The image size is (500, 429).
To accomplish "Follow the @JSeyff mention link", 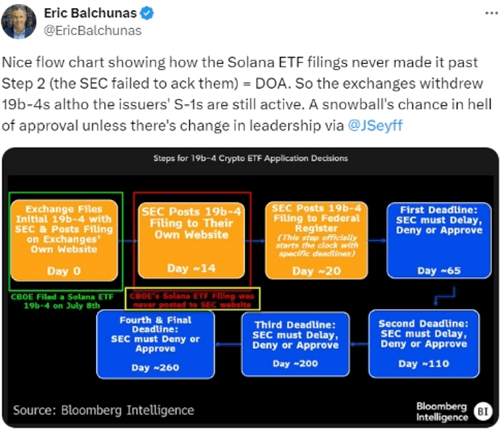I will coord(375,126).
